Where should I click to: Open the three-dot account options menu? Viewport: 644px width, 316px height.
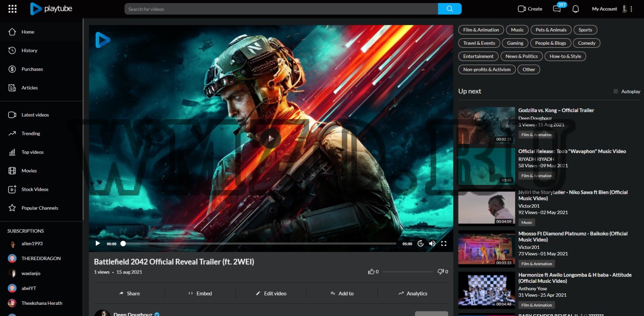coord(631,9)
